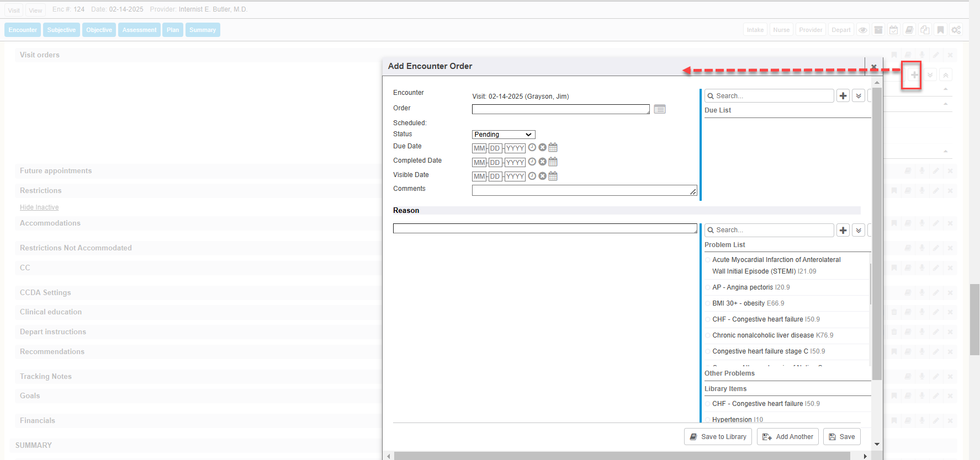Clear the Visible Date field
Screen dimensions: 980x460
542,176
